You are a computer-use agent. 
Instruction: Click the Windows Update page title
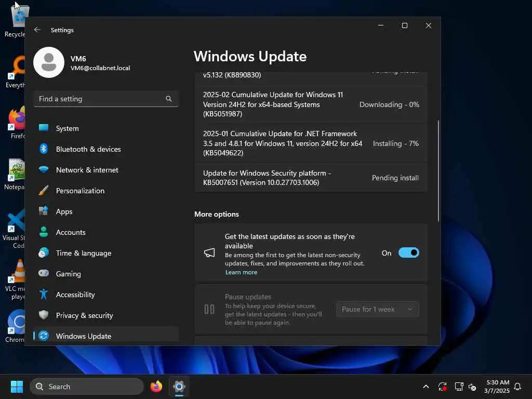250,56
